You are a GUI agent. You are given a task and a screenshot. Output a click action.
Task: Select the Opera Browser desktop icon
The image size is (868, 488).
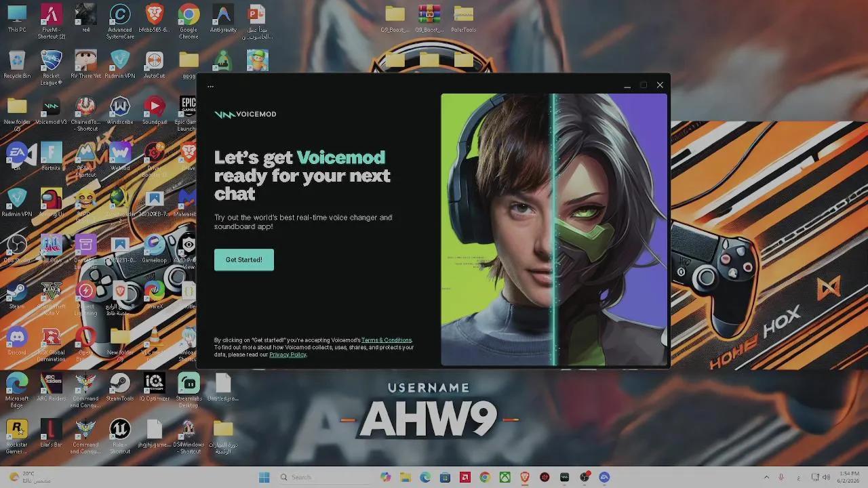[85, 344]
